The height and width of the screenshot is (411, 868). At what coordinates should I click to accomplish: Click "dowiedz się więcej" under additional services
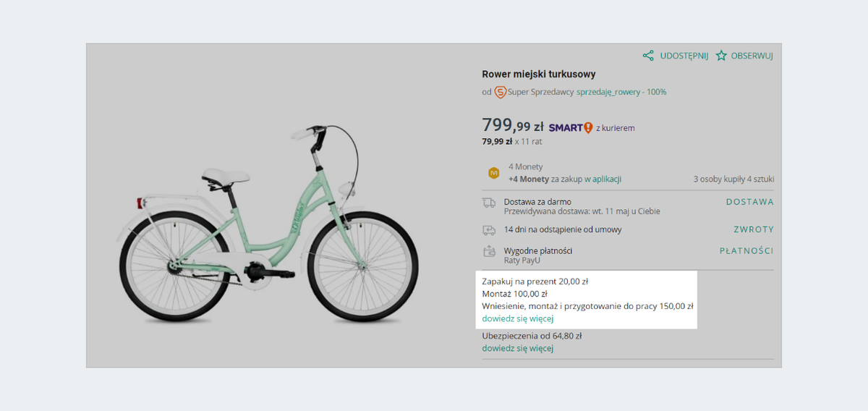[517, 318]
